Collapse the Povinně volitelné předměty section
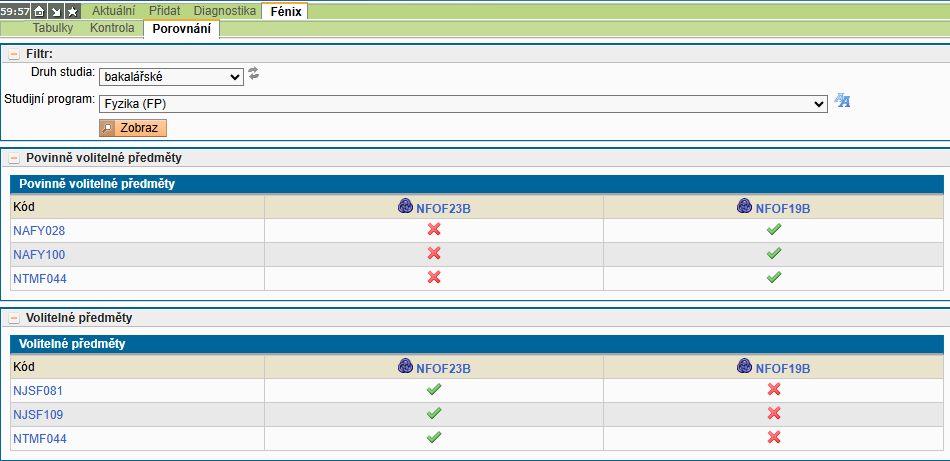 pos(14,158)
